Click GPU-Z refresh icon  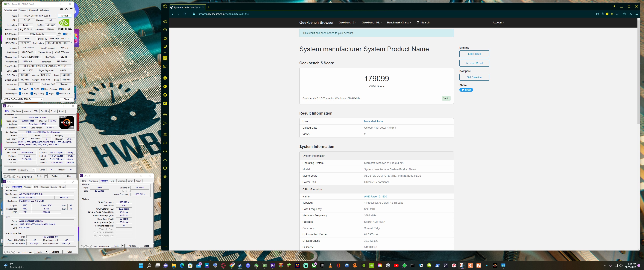click(x=66, y=9)
